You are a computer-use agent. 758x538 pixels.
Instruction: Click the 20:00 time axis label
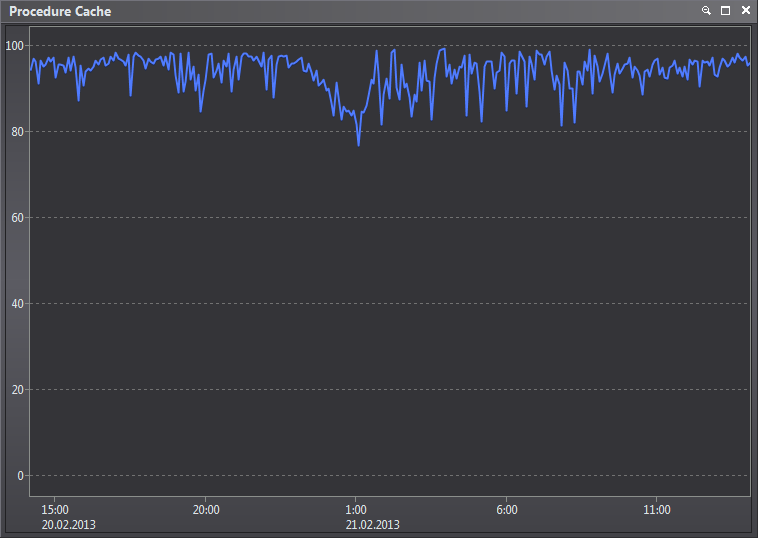[x=206, y=509]
